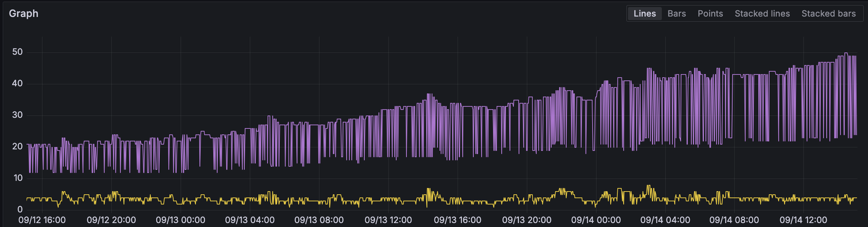This screenshot has width=868, height=227.
Task: Click the y-axis value 30
Action: click(17, 115)
